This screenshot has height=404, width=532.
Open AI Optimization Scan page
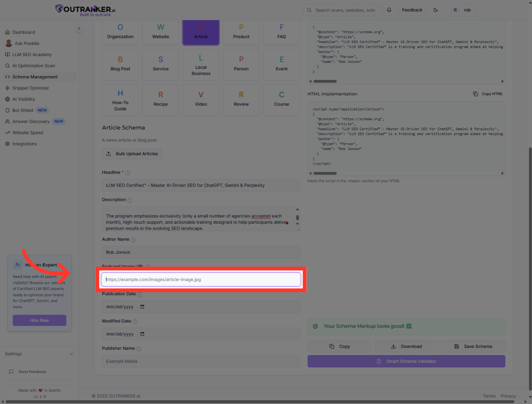tap(39, 66)
